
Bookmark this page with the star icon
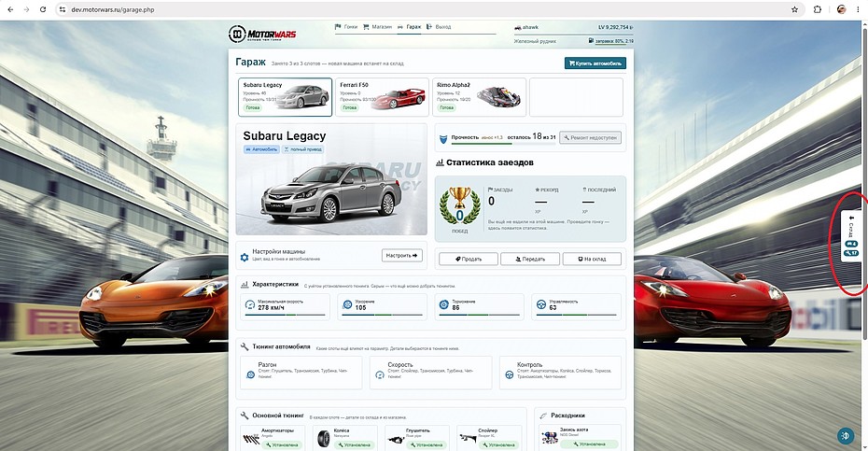(794, 9)
